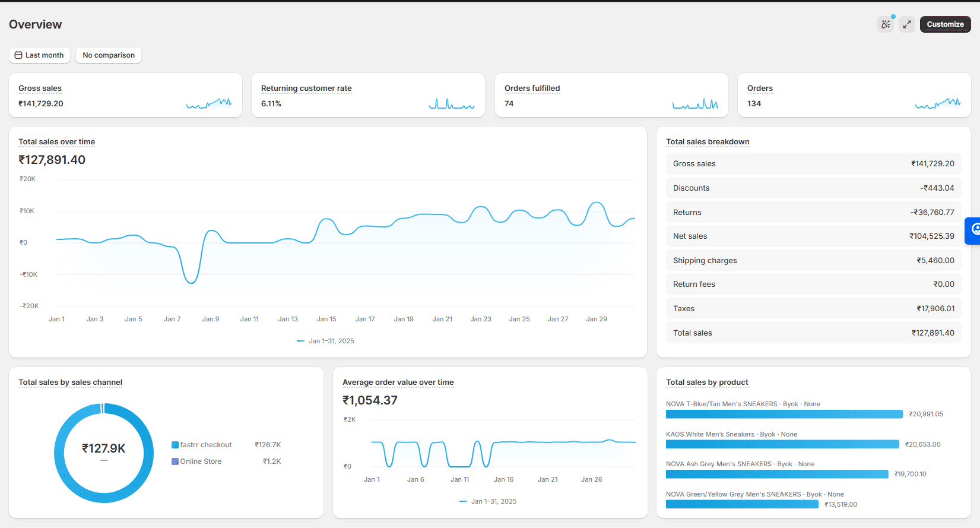Open the Last month date range picker

click(40, 55)
